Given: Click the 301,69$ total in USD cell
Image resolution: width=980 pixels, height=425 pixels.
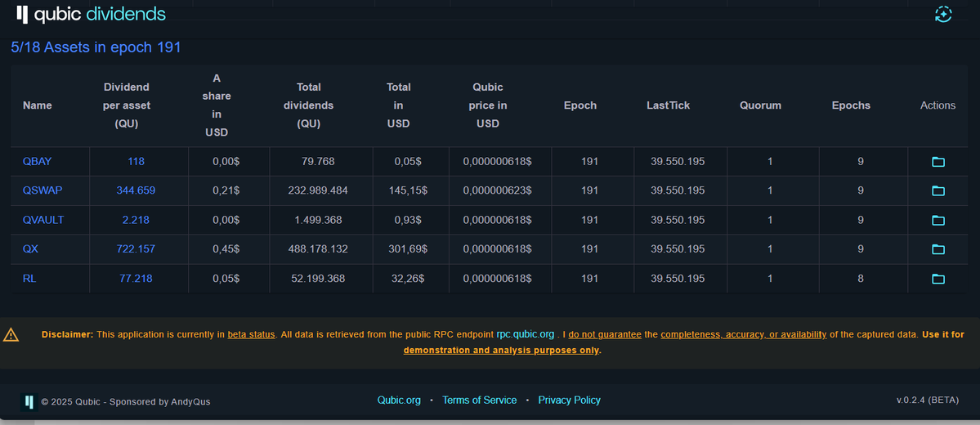Looking at the screenshot, I should [408, 248].
